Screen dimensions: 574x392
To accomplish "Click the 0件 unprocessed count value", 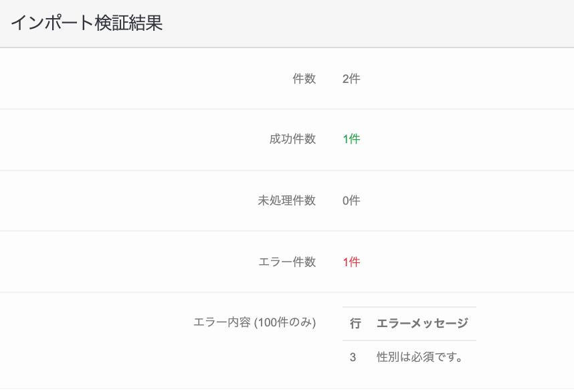I will pos(351,201).
